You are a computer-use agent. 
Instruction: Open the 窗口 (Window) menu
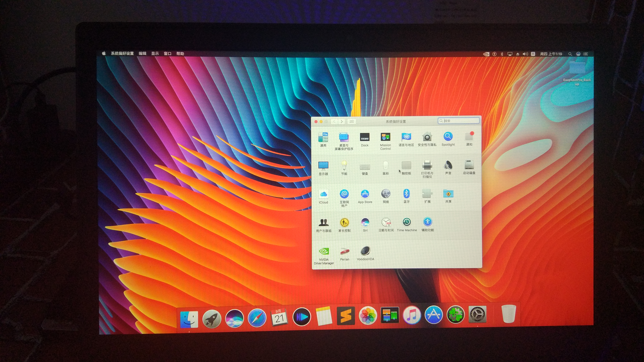(168, 54)
